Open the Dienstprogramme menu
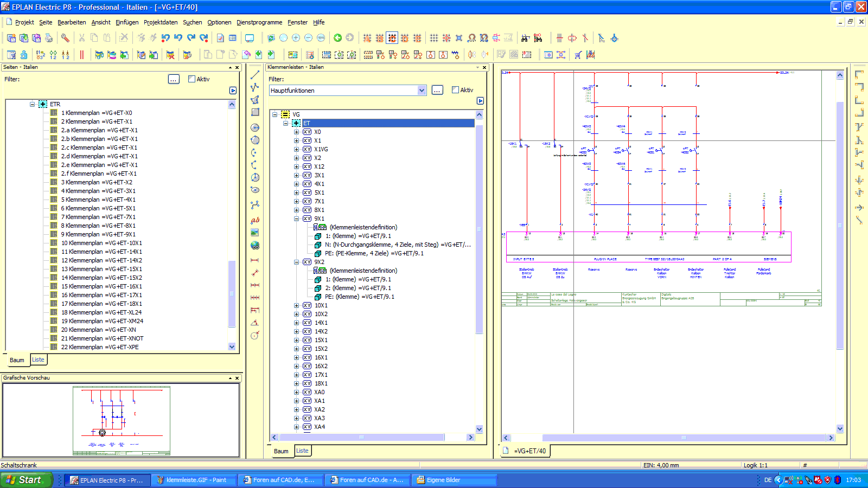The height and width of the screenshot is (488, 868). coord(259,22)
